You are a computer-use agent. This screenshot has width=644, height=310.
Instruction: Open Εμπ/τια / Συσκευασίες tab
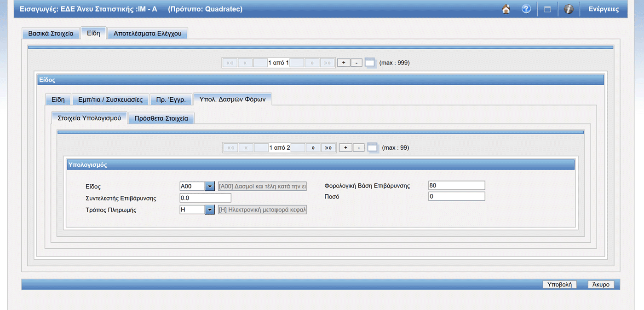[110, 99]
